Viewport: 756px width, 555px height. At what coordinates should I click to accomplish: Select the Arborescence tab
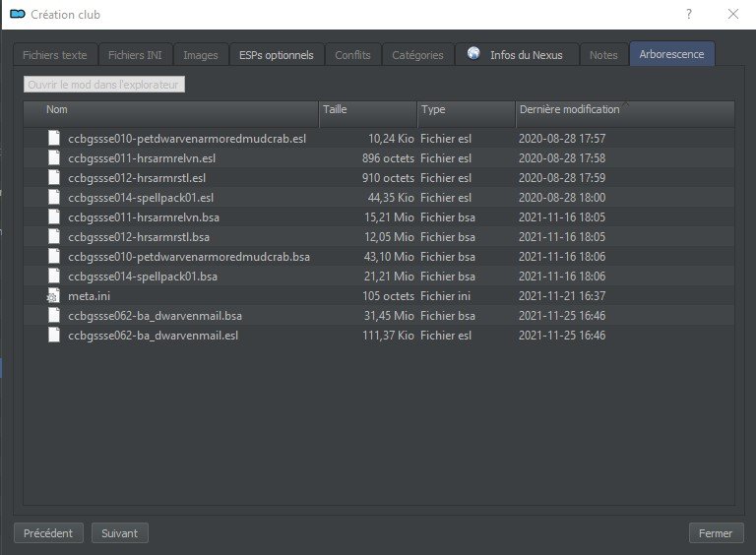671,54
